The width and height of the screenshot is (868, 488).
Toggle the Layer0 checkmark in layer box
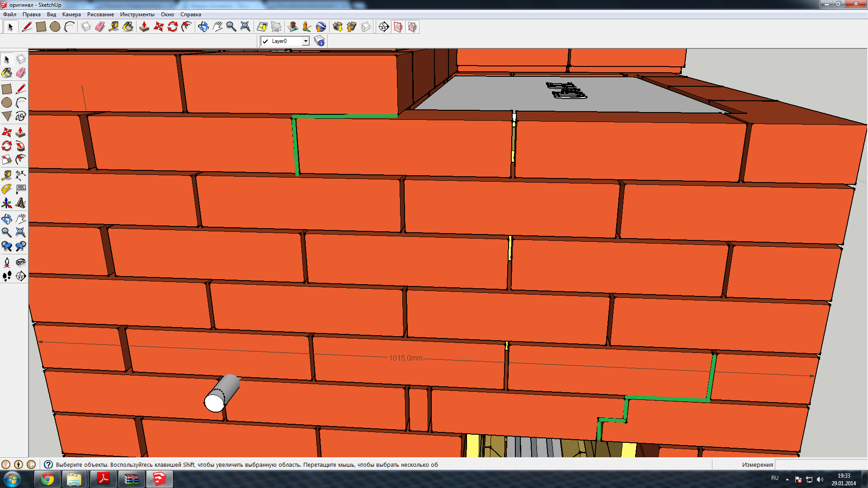point(265,41)
